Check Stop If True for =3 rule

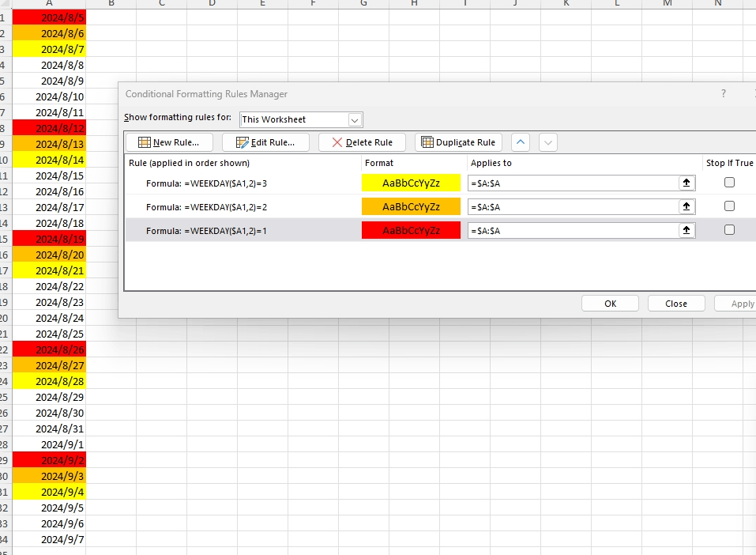[x=729, y=183]
